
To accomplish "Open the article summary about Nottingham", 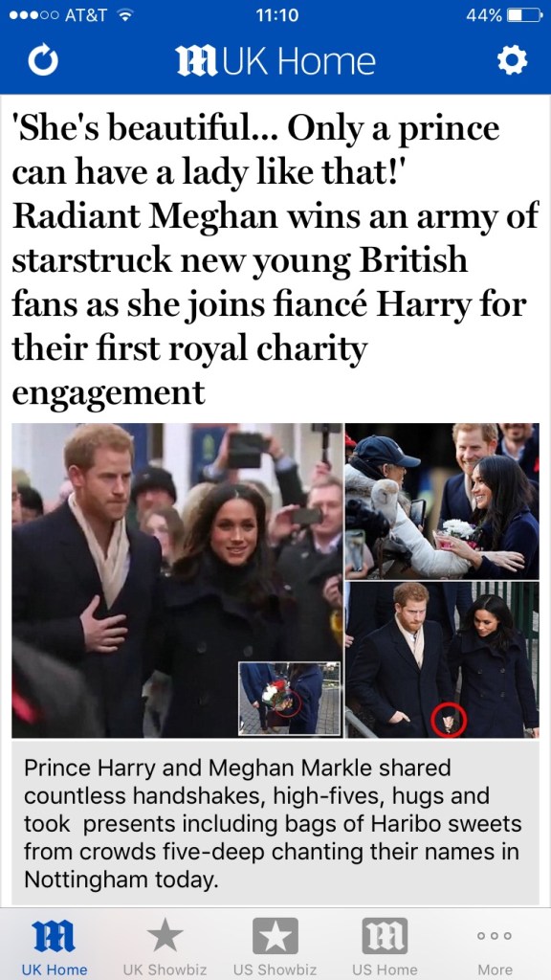I will tap(275, 824).
